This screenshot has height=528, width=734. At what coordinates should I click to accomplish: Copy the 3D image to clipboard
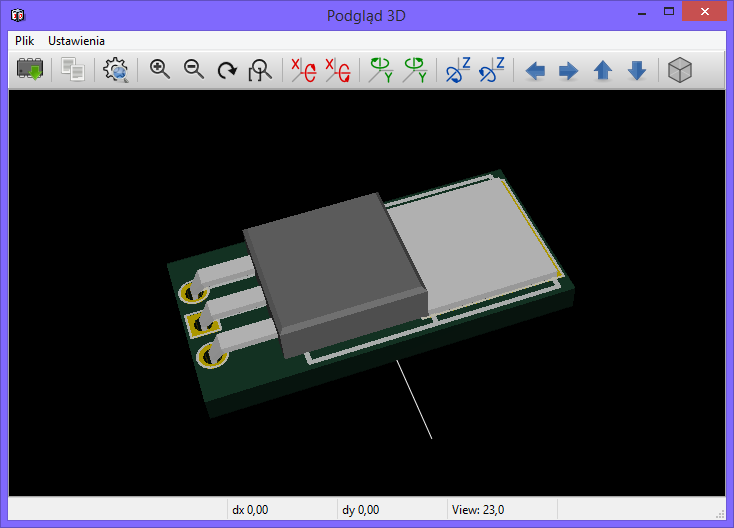tap(72, 70)
